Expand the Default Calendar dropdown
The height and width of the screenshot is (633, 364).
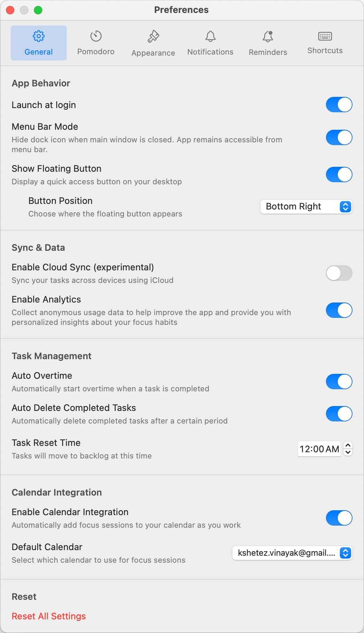pyautogui.click(x=292, y=553)
